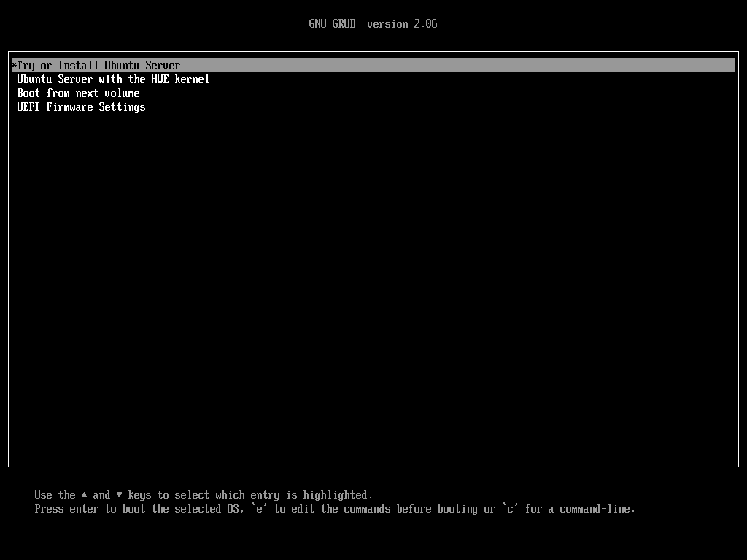
Task: Select the Boot from next volume entry
Action: pos(78,93)
